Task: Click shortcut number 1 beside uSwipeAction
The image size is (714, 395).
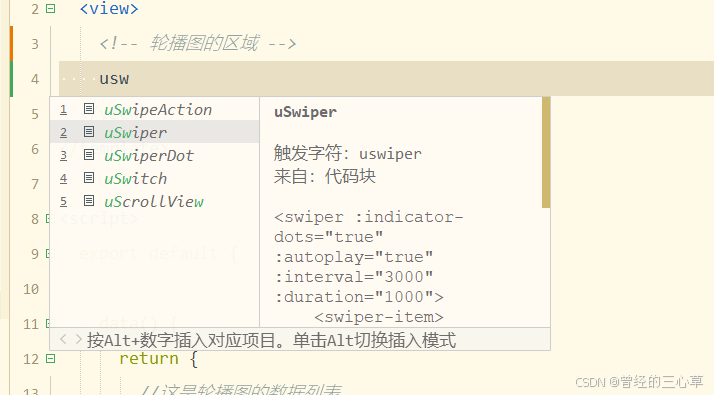Action: (x=63, y=109)
